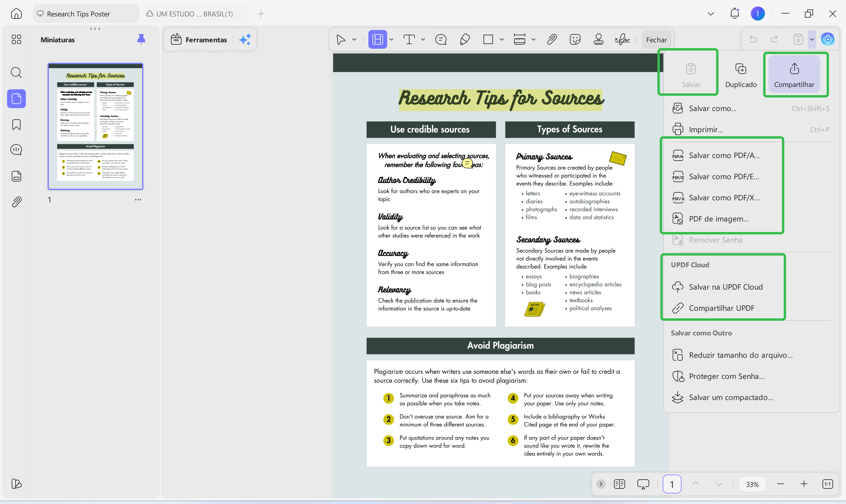Select the text comment tool
Image resolution: width=846 pixels, height=504 pixels.
(x=409, y=39)
